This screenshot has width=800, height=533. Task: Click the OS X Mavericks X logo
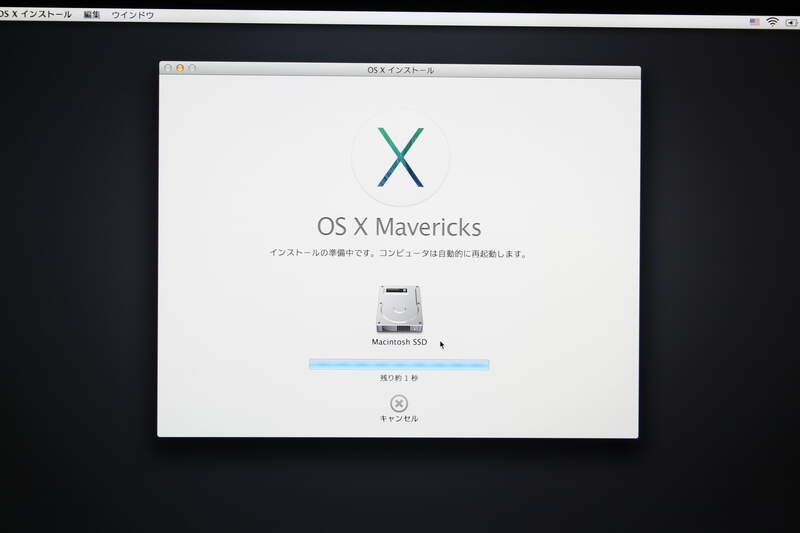(399, 157)
